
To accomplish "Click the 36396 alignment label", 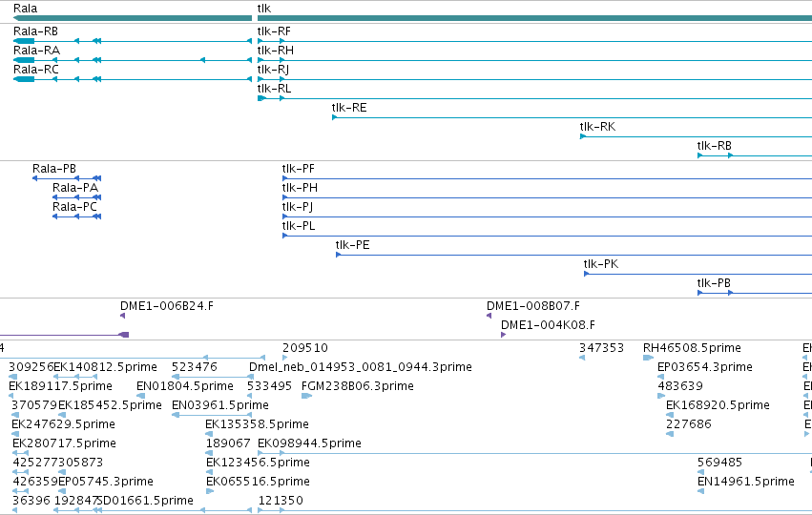I will [31, 502].
